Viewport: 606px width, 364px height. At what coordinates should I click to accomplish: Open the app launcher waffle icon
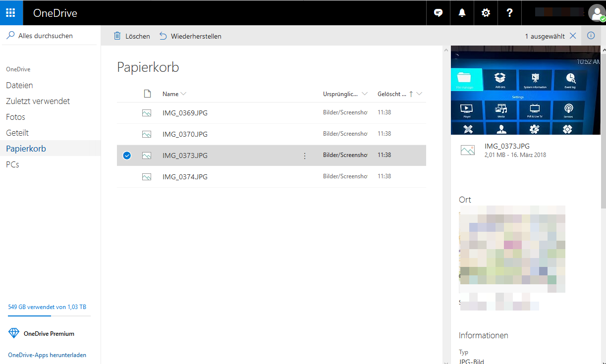pos(11,13)
